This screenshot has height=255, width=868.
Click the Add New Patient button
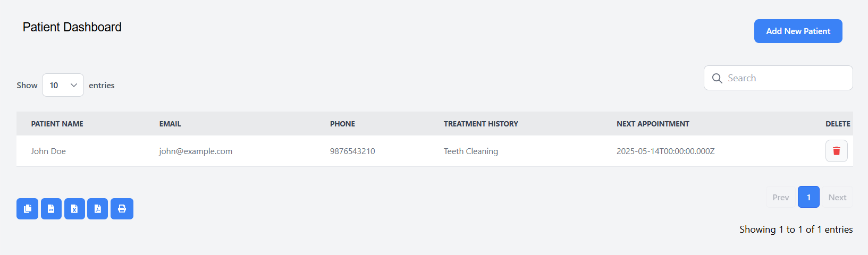[x=798, y=31]
